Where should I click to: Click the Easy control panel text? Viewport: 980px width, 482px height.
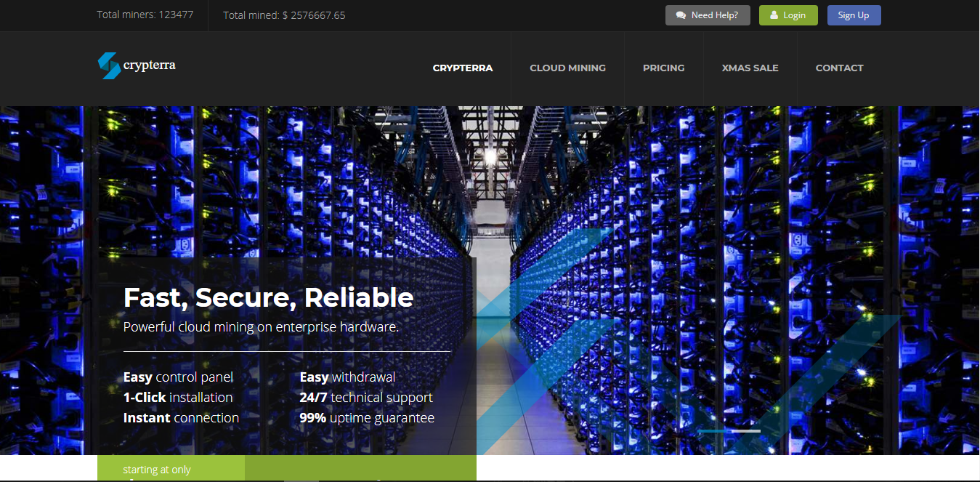pyautogui.click(x=179, y=377)
